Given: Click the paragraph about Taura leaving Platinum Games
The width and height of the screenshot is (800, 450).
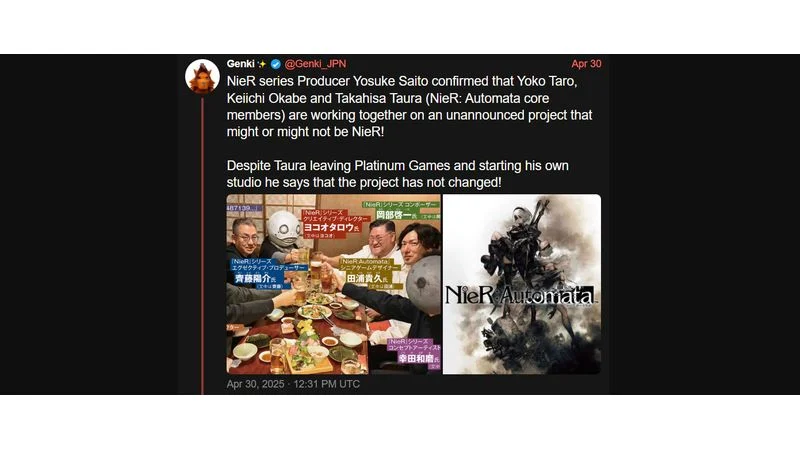Looking at the screenshot, I should click(397, 174).
